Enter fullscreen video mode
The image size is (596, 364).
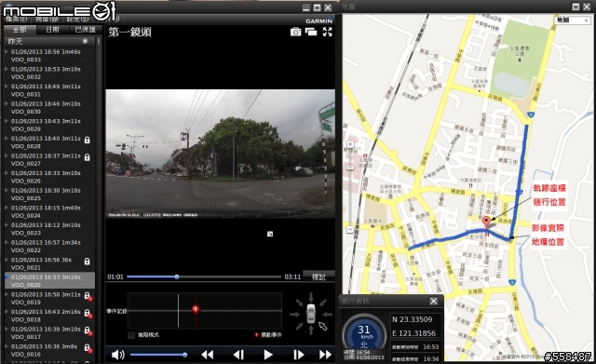coord(327,32)
